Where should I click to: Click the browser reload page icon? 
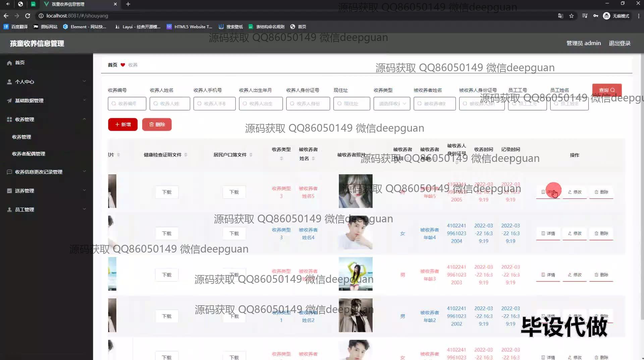coord(28,16)
